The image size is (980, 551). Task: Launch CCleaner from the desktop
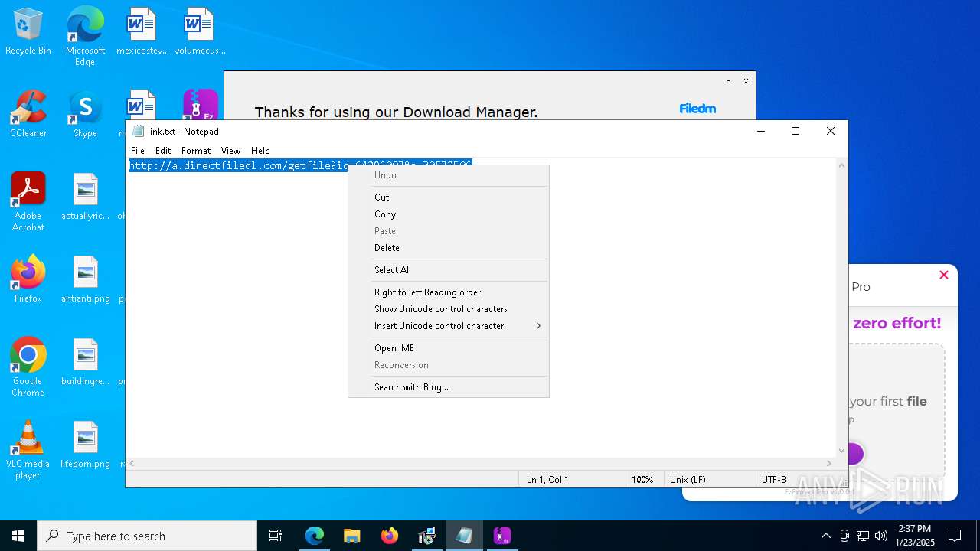28,115
